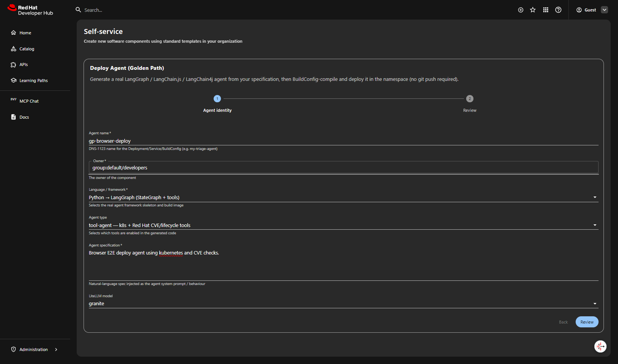
Task: Click step 2 Review circle
Action: tap(470, 99)
